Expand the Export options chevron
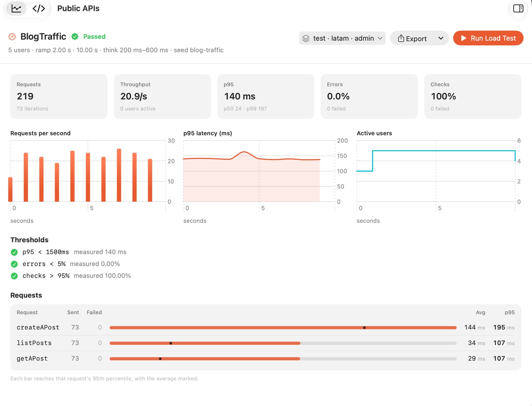Image resolution: width=532 pixels, height=406 pixels. (441, 38)
